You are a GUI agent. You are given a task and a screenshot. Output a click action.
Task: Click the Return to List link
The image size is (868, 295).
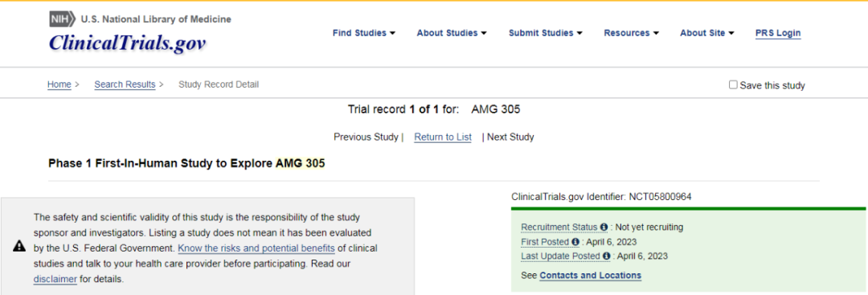[443, 137]
